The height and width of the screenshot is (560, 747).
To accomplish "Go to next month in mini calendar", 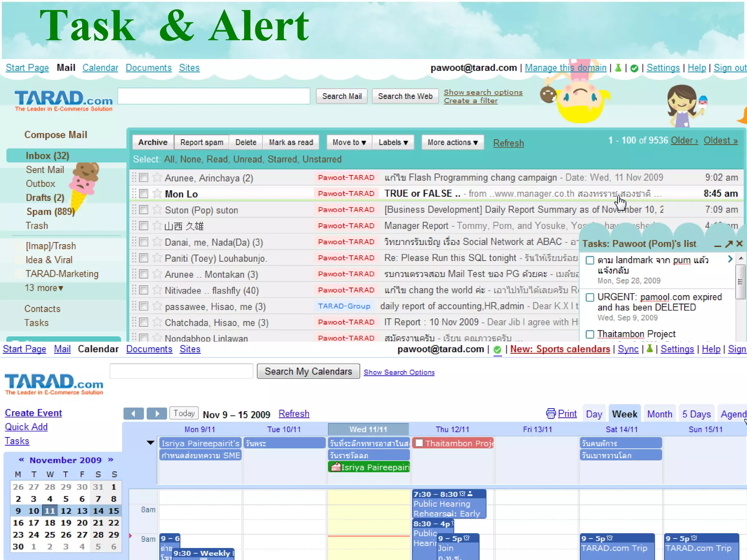I will pyautogui.click(x=111, y=460).
